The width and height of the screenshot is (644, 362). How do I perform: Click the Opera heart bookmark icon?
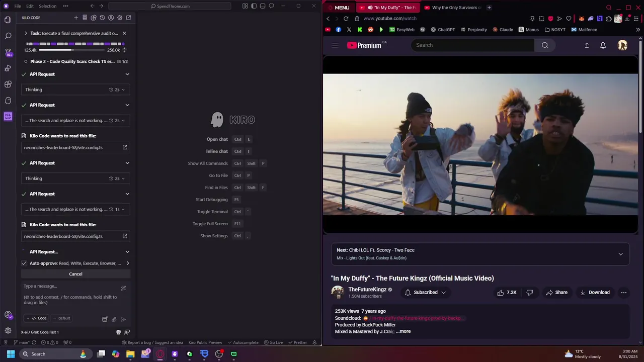click(569, 19)
